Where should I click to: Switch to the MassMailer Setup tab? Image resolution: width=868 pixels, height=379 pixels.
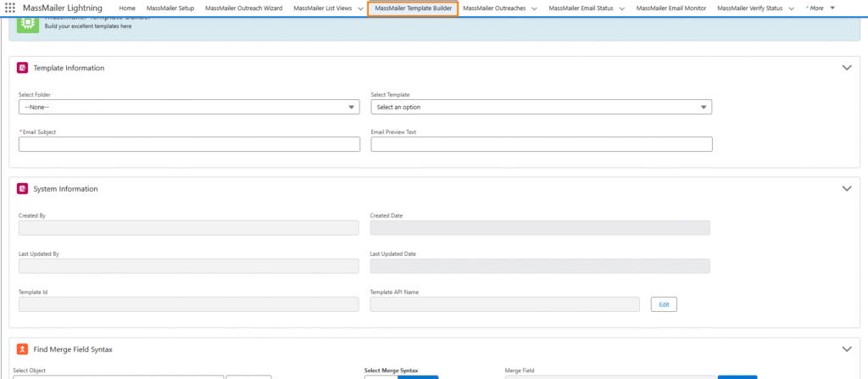(170, 8)
